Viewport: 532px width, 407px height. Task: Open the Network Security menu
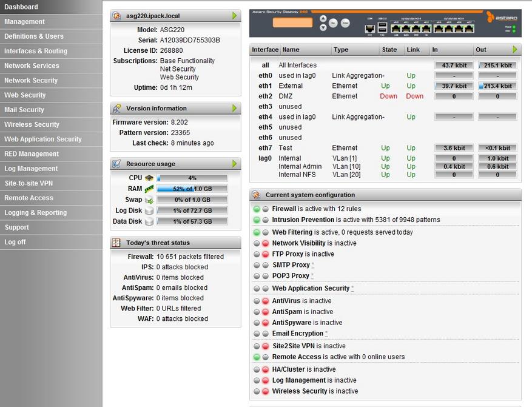pos(51,81)
